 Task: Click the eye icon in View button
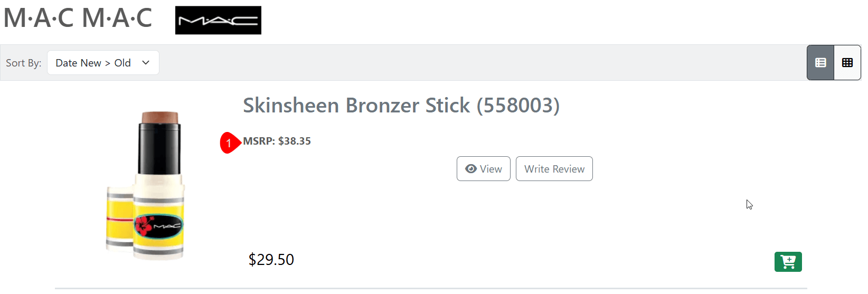coord(471,169)
